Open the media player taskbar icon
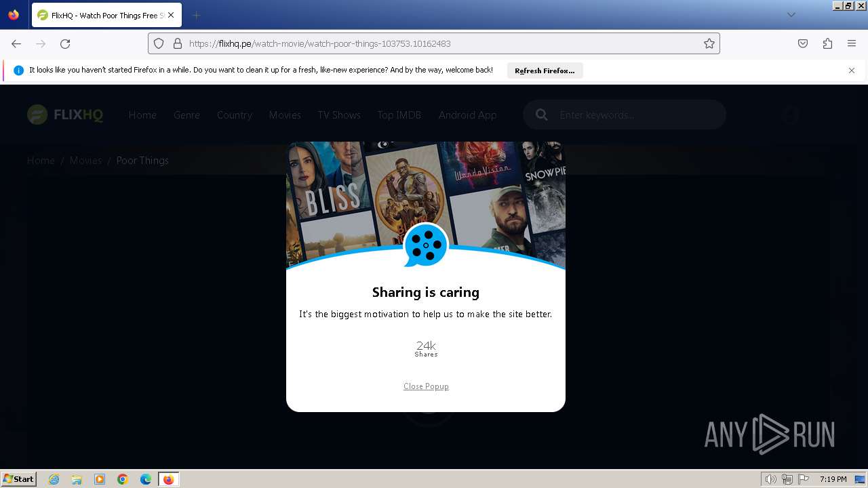The width and height of the screenshot is (868, 488). [x=100, y=479]
